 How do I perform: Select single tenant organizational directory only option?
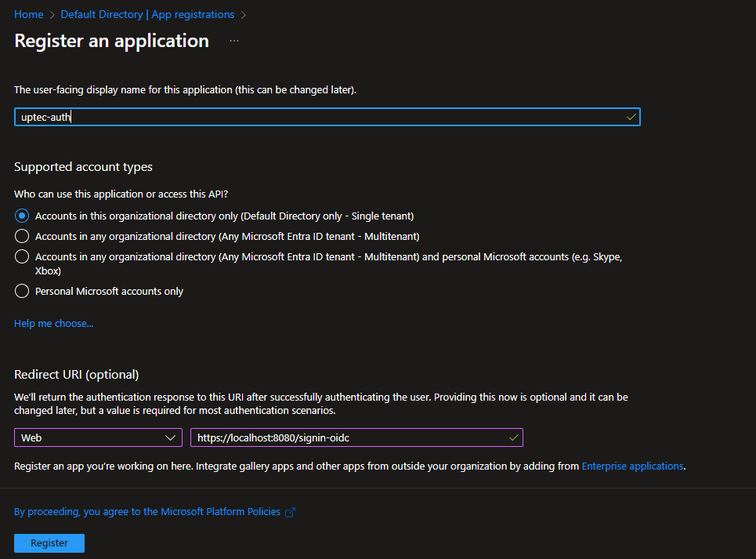pos(22,216)
